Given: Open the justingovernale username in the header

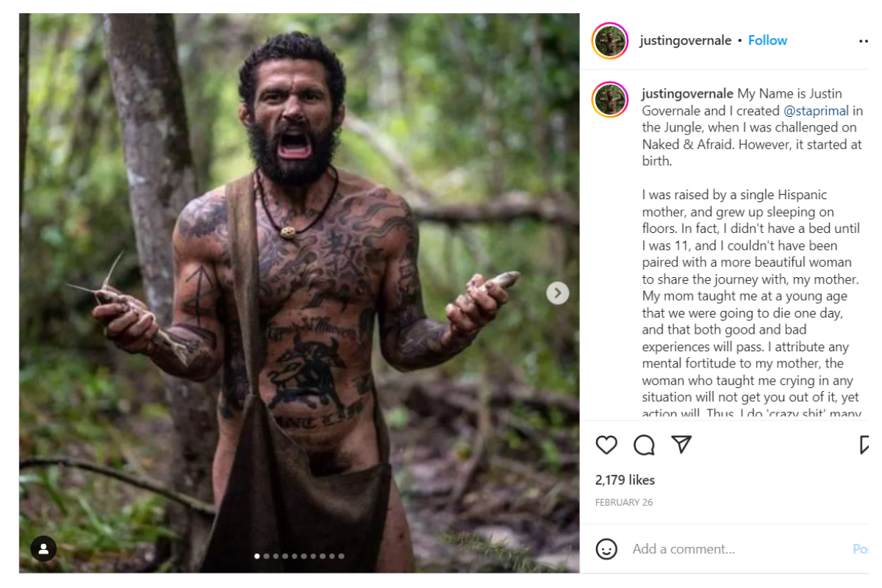Looking at the screenshot, I should [x=685, y=40].
